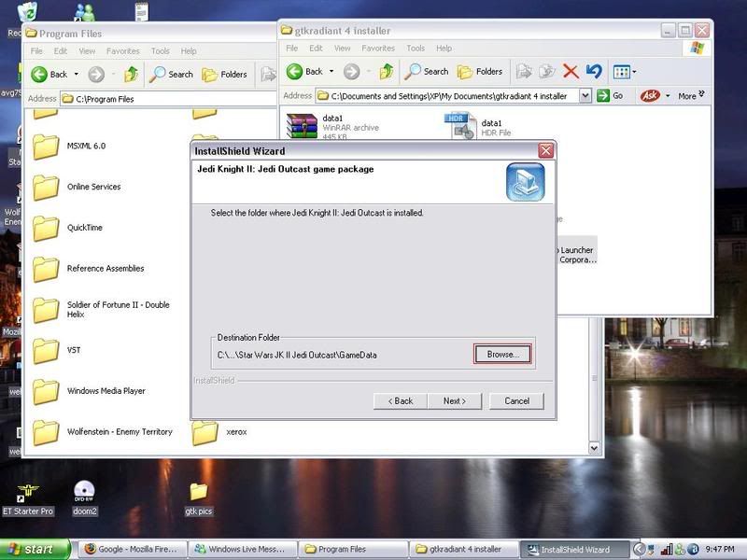Open the gtk pics desktop folder

[198, 496]
